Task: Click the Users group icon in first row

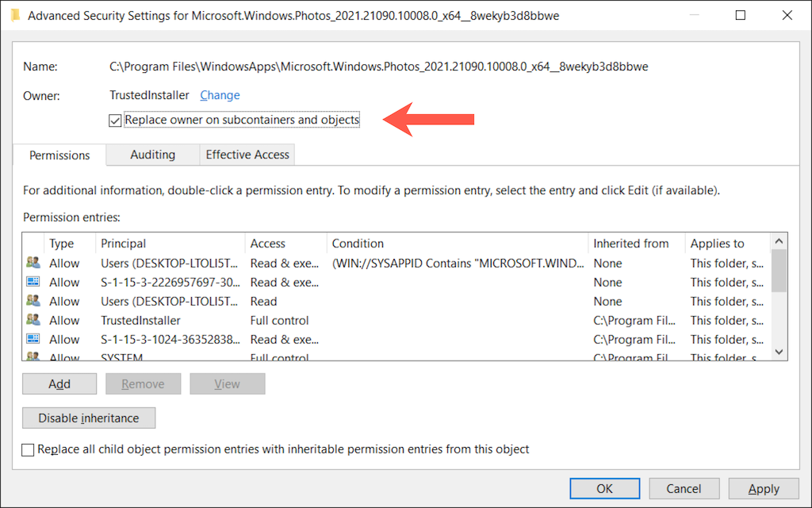Action: [33, 263]
